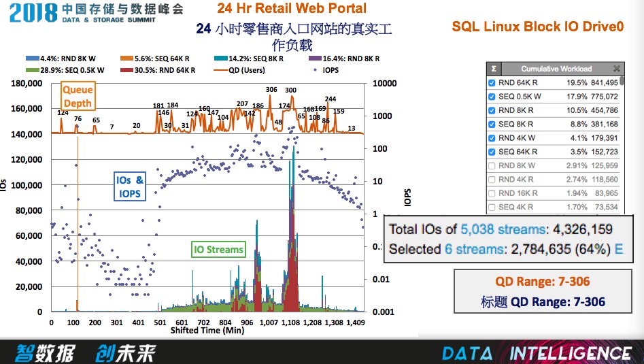Click the blue RND 8K W legend swatch
This screenshot has height=364, width=644.
point(33,59)
